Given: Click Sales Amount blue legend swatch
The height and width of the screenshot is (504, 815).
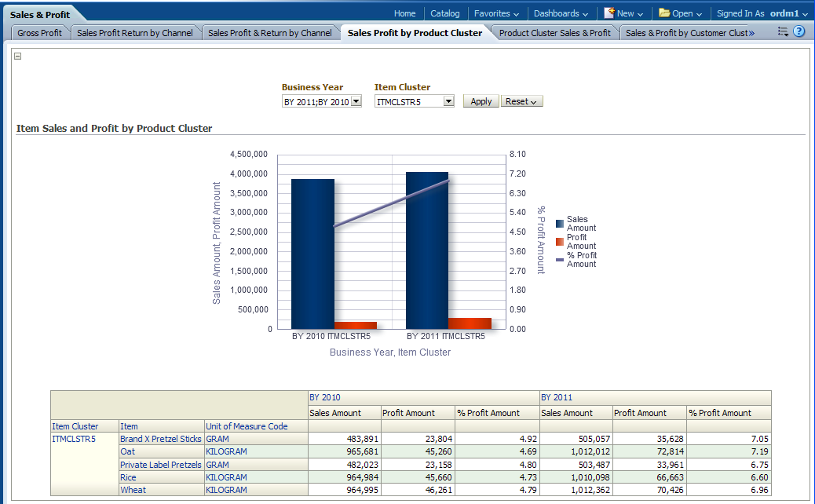Looking at the screenshot, I should 560,224.
